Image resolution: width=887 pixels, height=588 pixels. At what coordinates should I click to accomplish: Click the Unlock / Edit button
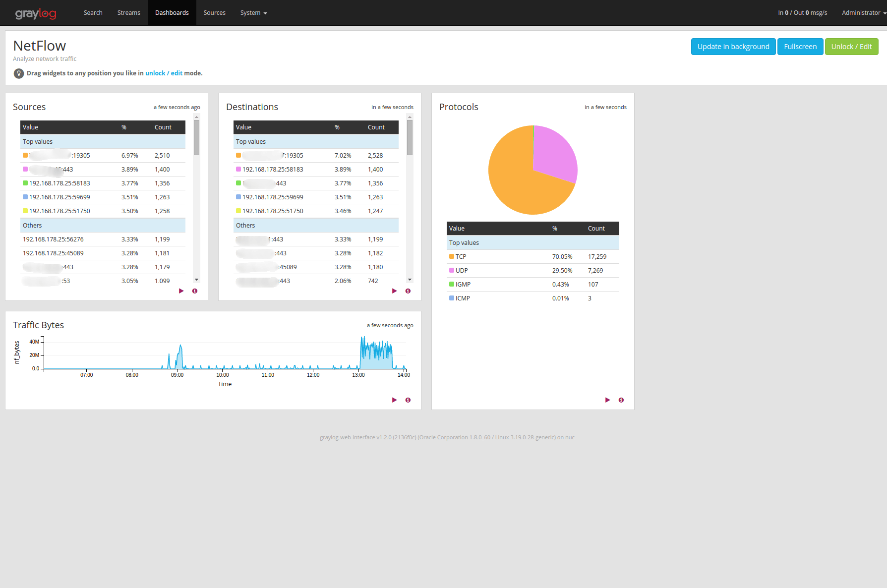coord(851,46)
